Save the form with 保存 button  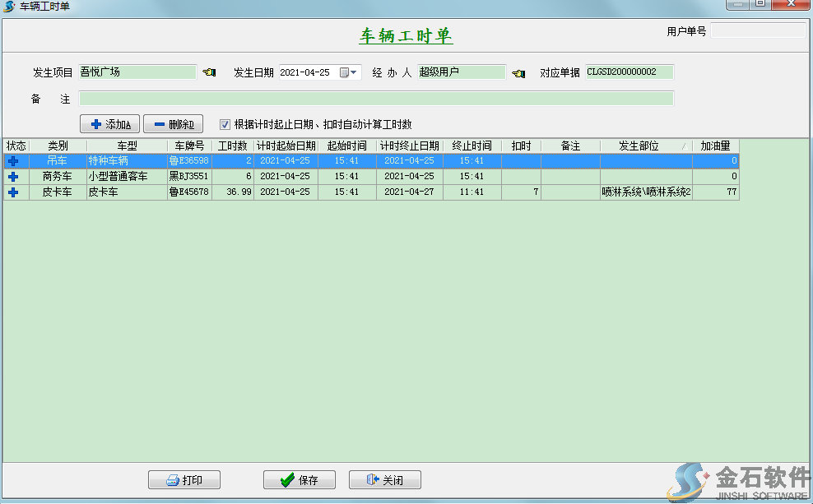[300, 480]
